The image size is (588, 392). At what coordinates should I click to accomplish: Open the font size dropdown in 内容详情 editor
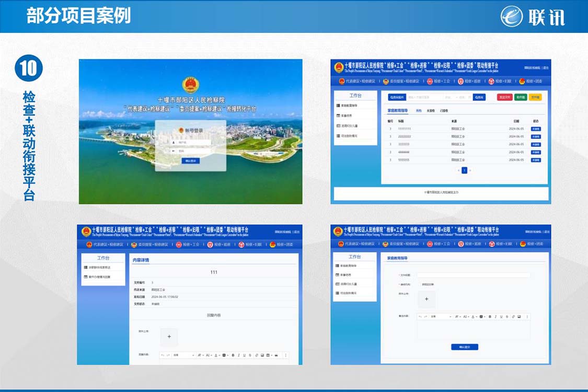pyautogui.click(x=208, y=355)
